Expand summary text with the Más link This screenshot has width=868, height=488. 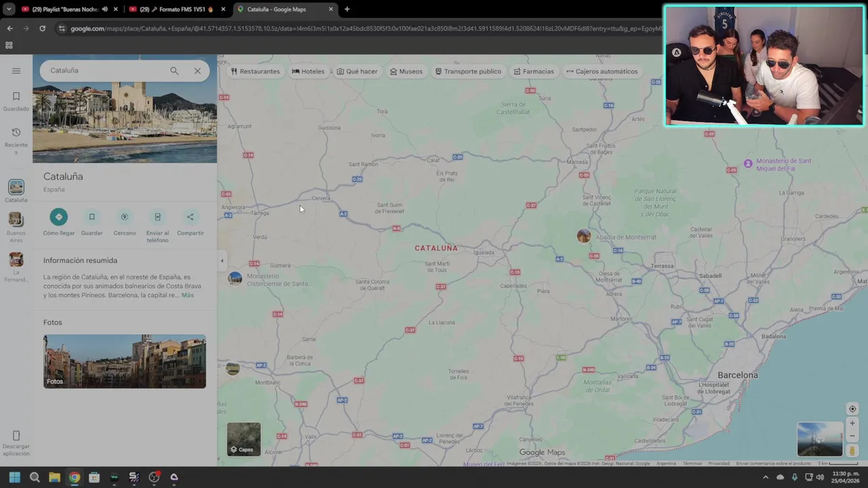pyautogui.click(x=188, y=296)
